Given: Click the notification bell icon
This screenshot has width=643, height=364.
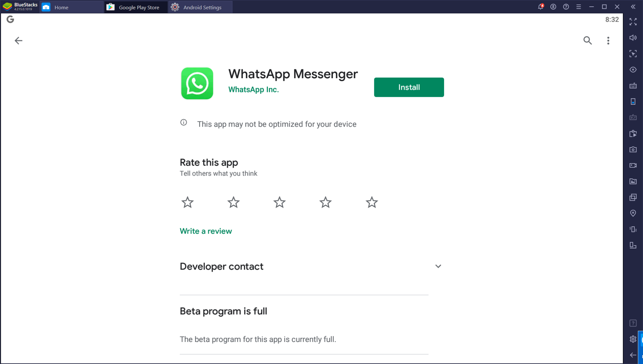Looking at the screenshot, I should click(x=540, y=7).
